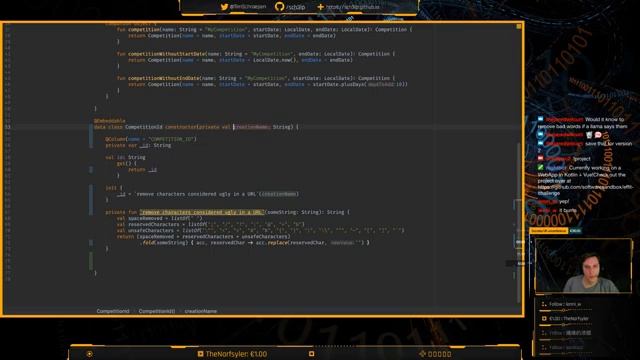The height and width of the screenshot is (360, 640).
Task: Click the change marker beside the @Column line
Action: pos(91,136)
